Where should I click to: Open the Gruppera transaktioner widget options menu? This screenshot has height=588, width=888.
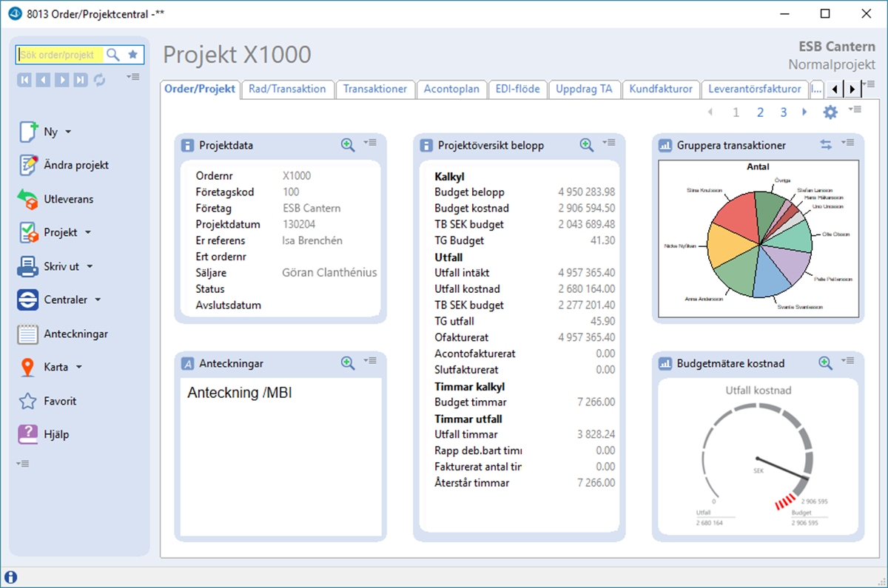(x=849, y=143)
